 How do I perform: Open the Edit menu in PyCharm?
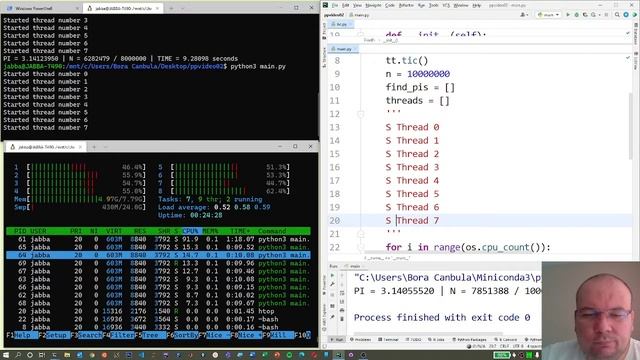tap(346, 5)
